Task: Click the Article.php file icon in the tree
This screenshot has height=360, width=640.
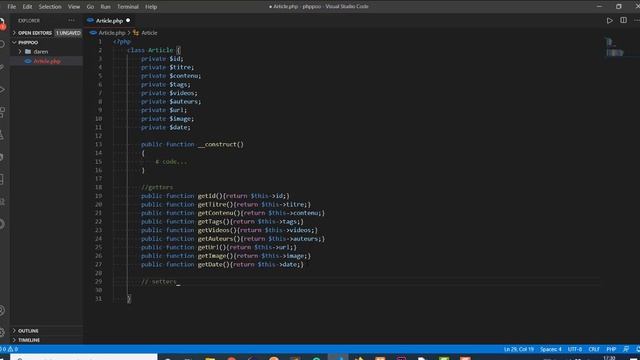Action: coord(28,61)
